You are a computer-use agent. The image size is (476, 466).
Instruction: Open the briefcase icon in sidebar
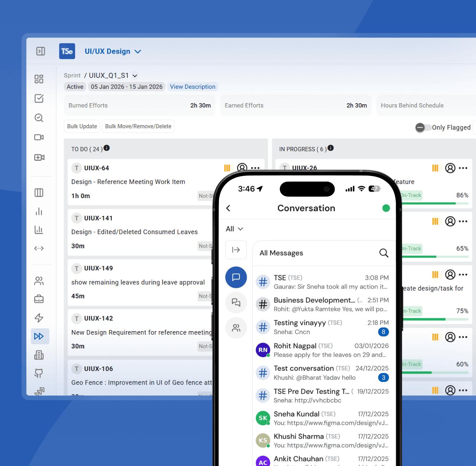click(39, 299)
